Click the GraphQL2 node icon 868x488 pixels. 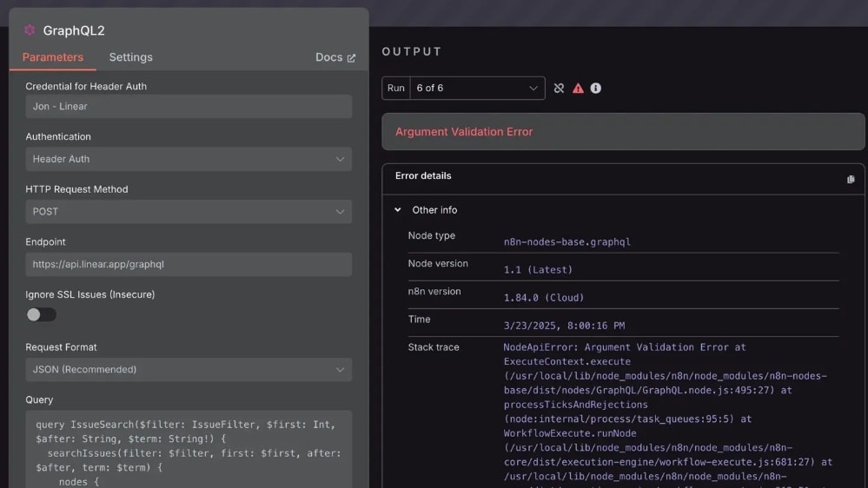(x=30, y=30)
